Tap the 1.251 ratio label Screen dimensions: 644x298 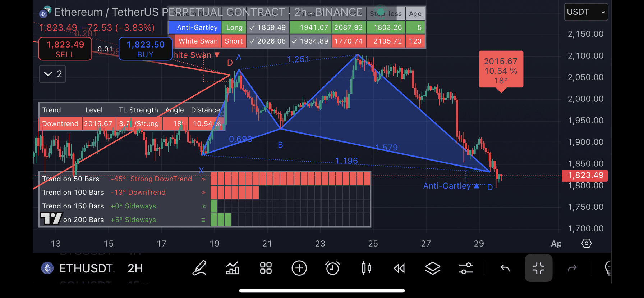(298, 59)
